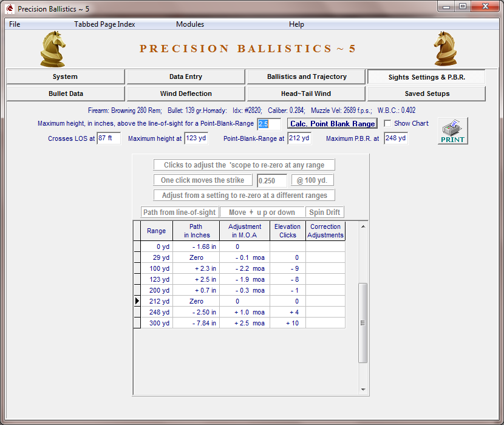Click the row selector for the 0 yd row
The width and height of the screenshot is (504, 425).
click(137, 246)
